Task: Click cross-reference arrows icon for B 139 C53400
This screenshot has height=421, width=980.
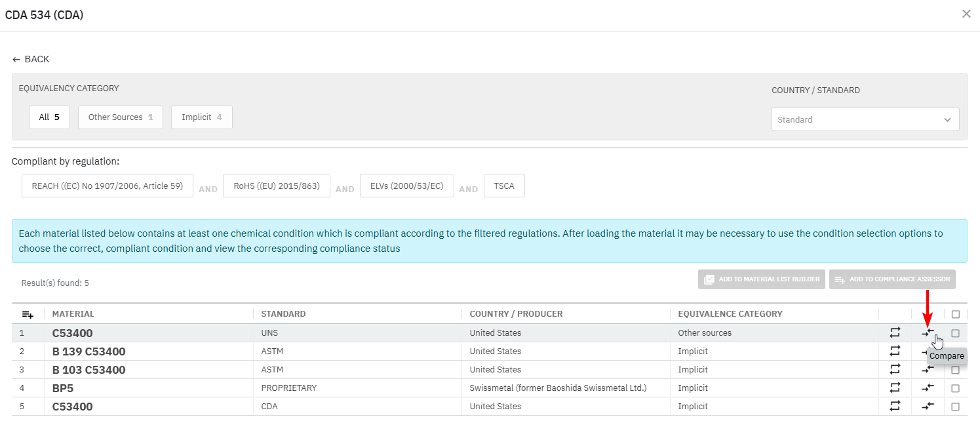Action: (x=895, y=351)
